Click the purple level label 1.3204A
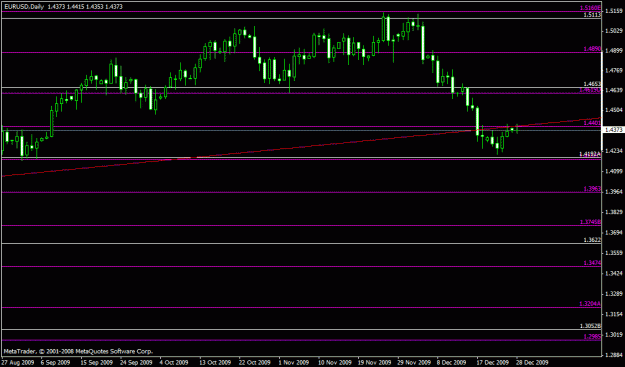625x367 pixels. pos(590,304)
